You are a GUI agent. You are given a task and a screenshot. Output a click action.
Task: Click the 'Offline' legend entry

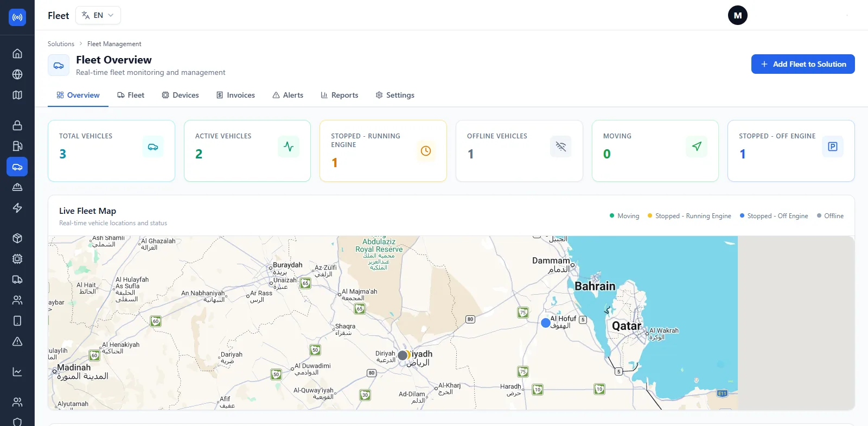(830, 216)
